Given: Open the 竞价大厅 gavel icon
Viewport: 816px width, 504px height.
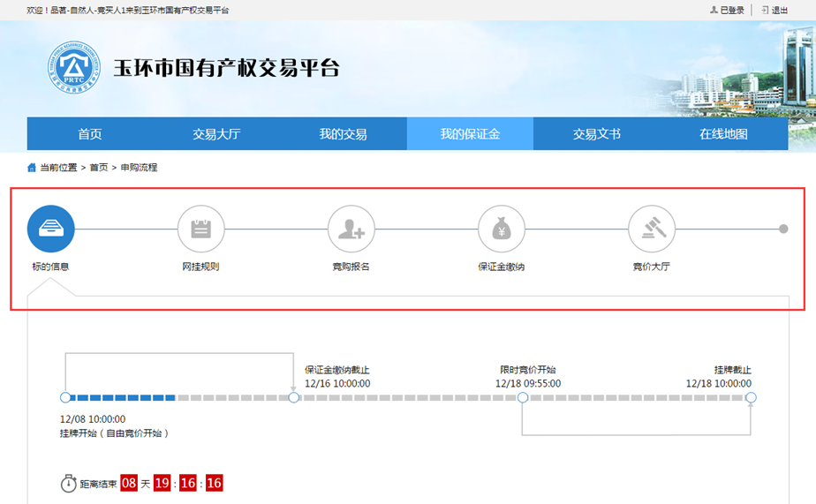Looking at the screenshot, I should 652,229.
